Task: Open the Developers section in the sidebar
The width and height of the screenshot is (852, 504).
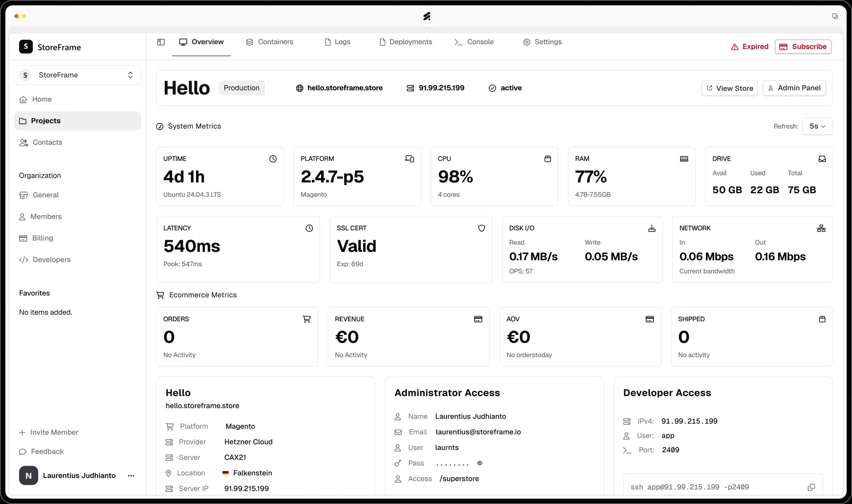Action: coord(51,259)
